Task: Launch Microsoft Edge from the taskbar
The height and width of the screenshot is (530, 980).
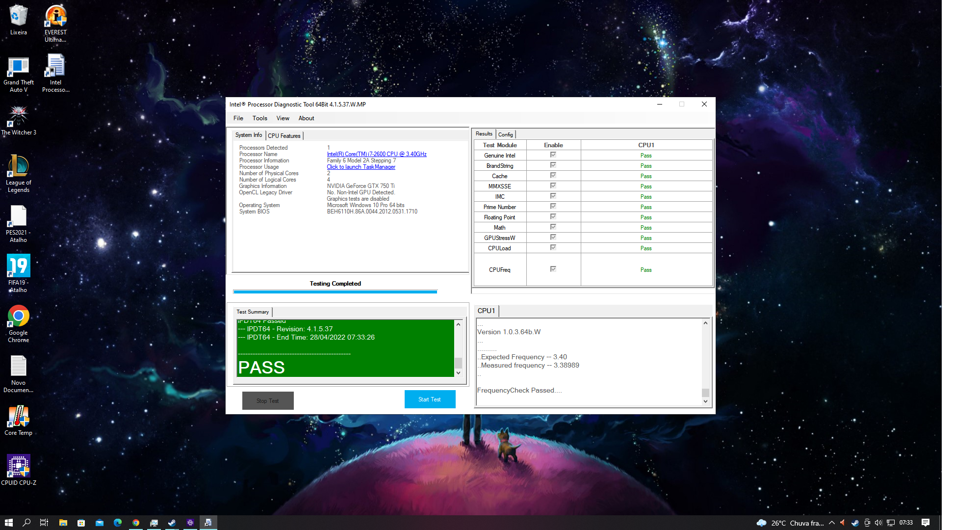Action: click(x=118, y=523)
